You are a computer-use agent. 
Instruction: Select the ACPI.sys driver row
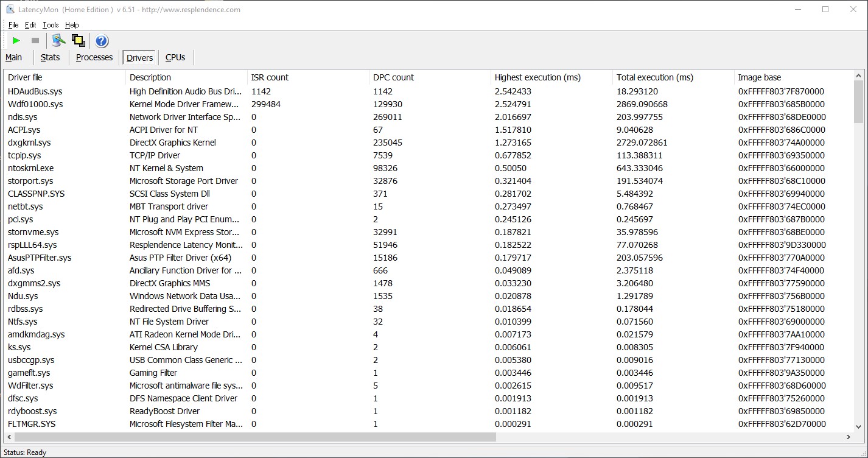(429, 130)
